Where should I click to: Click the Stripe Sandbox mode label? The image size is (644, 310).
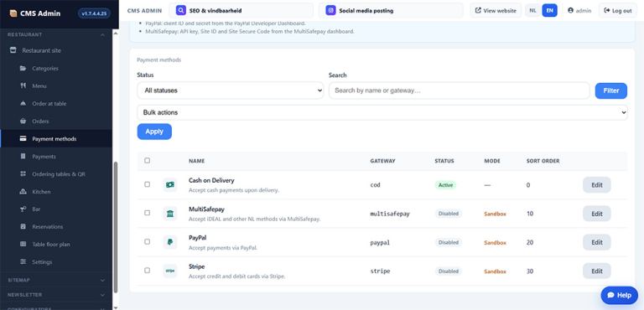495,271
